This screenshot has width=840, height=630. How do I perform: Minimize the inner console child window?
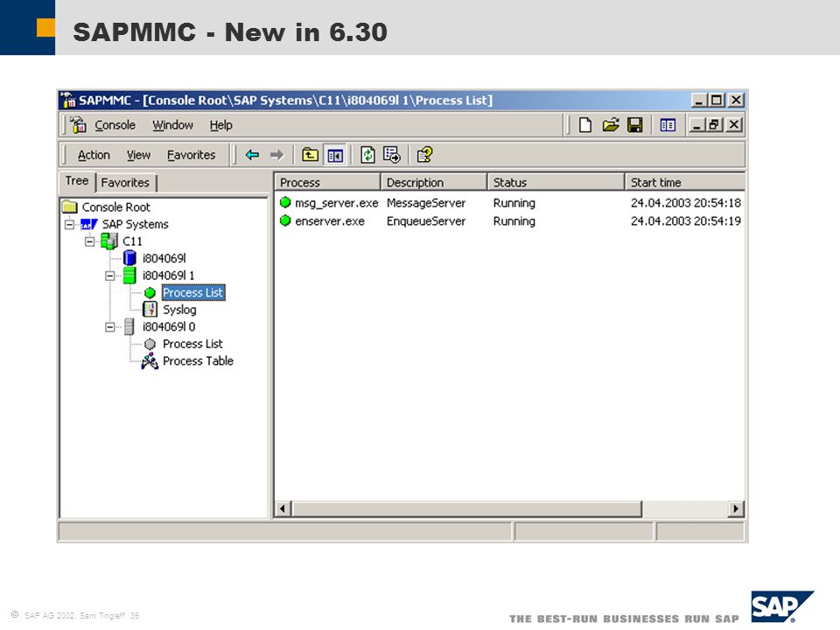pos(696,125)
